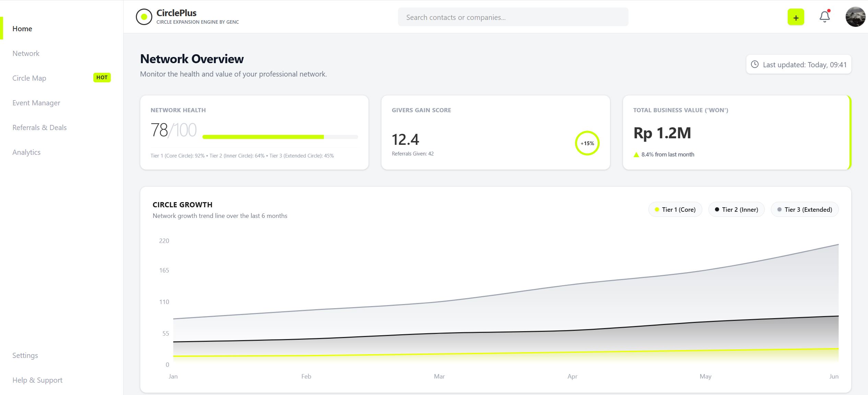The height and width of the screenshot is (395, 868).
Task: Click the +15% circular progress ring
Action: [x=587, y=143]
